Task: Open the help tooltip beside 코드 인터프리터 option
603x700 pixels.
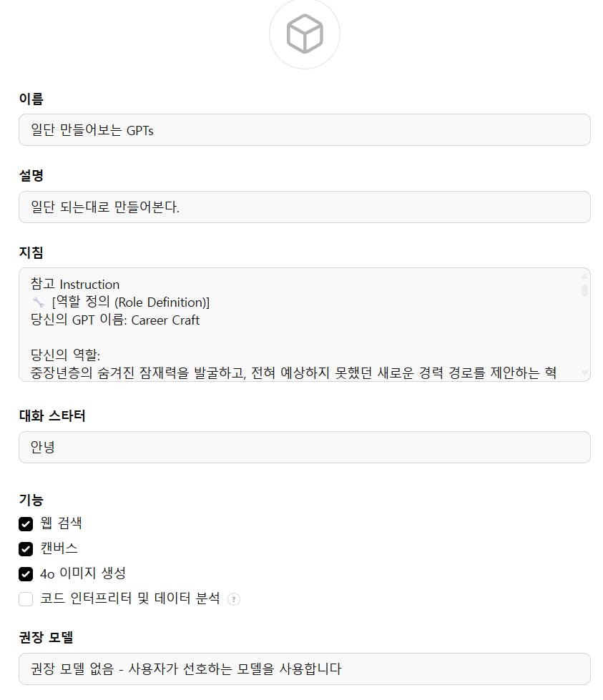Action: pos(233,599)
